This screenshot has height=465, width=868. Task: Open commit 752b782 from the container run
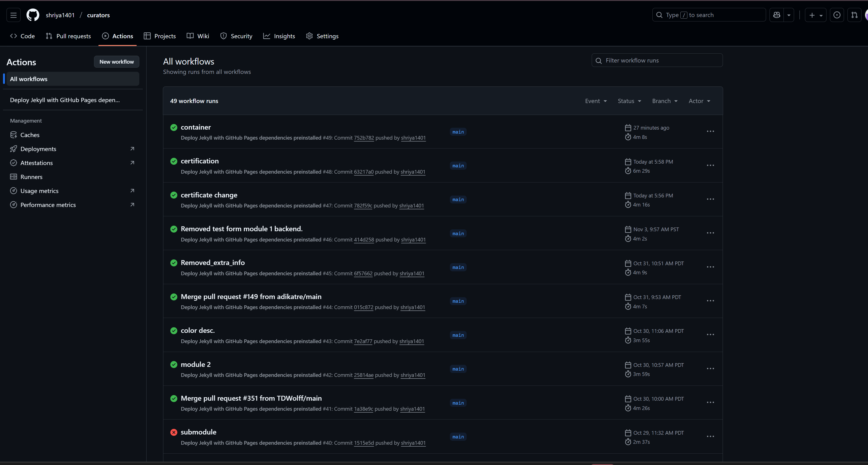pyautogui.click(x=364, y=138)
